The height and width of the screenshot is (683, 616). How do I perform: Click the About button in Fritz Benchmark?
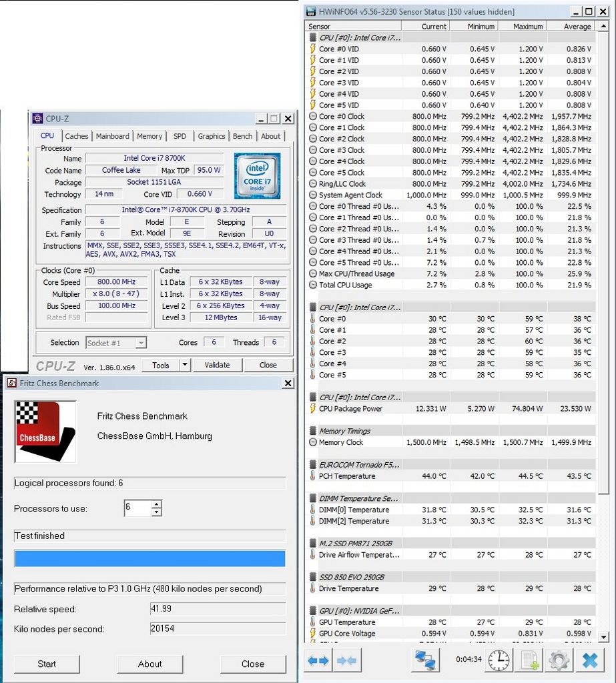(x=150, y=664)
